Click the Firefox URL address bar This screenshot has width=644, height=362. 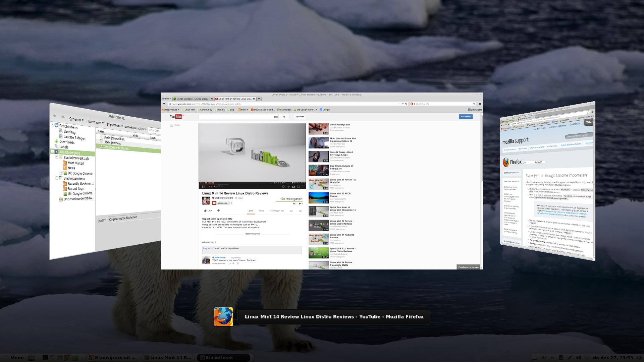coord(285,104)
